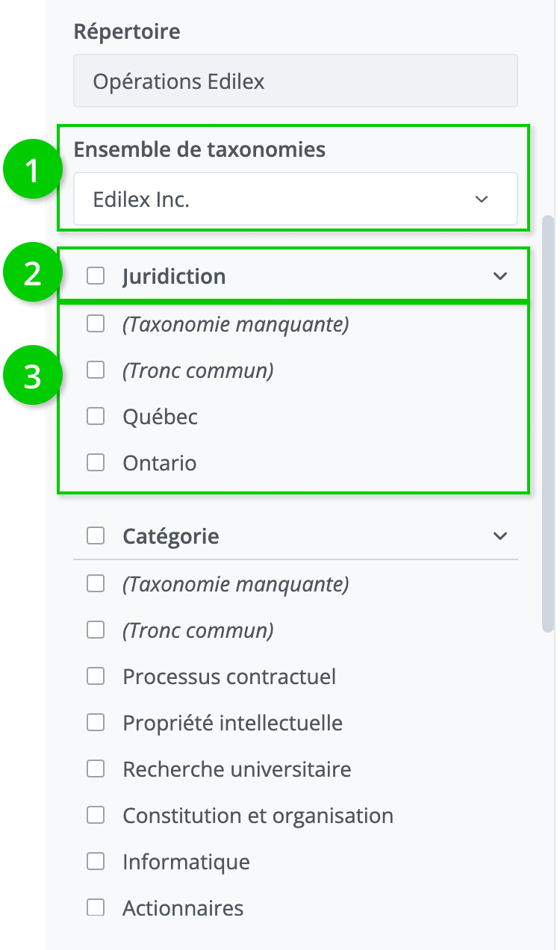Tick the Actionnaires checkbox
560x950 pixels.
tap(96, 907)
